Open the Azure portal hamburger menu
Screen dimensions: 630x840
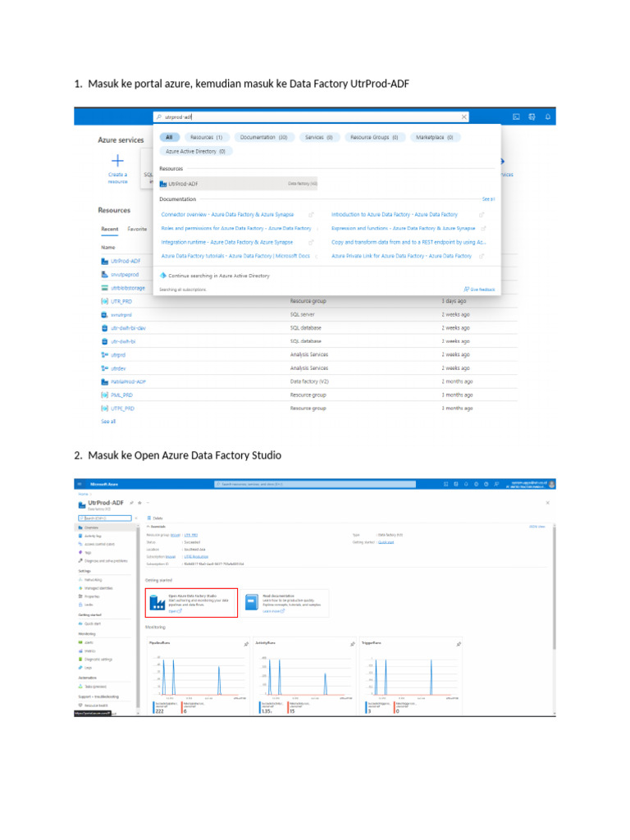click(80, 484)
